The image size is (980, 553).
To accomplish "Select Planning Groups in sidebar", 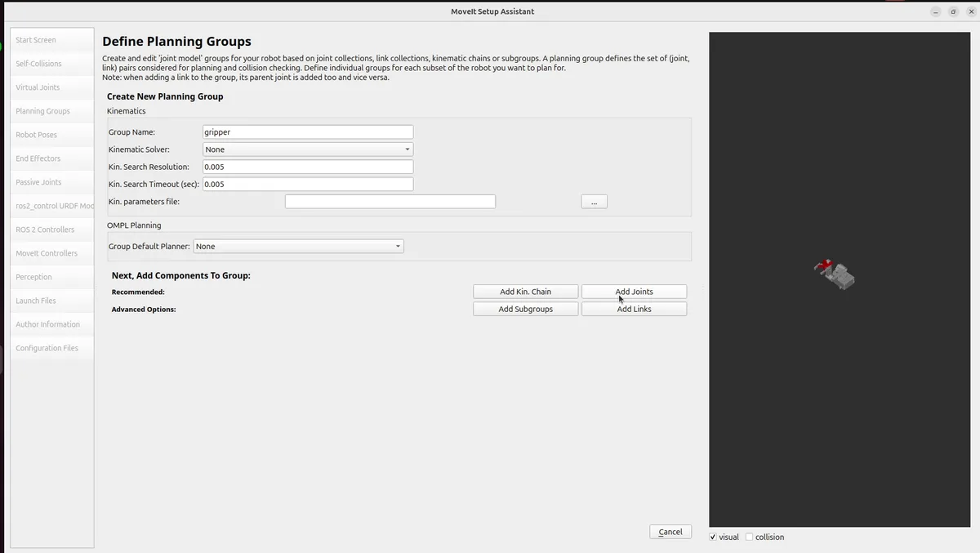I will click(x=52, y=111).
